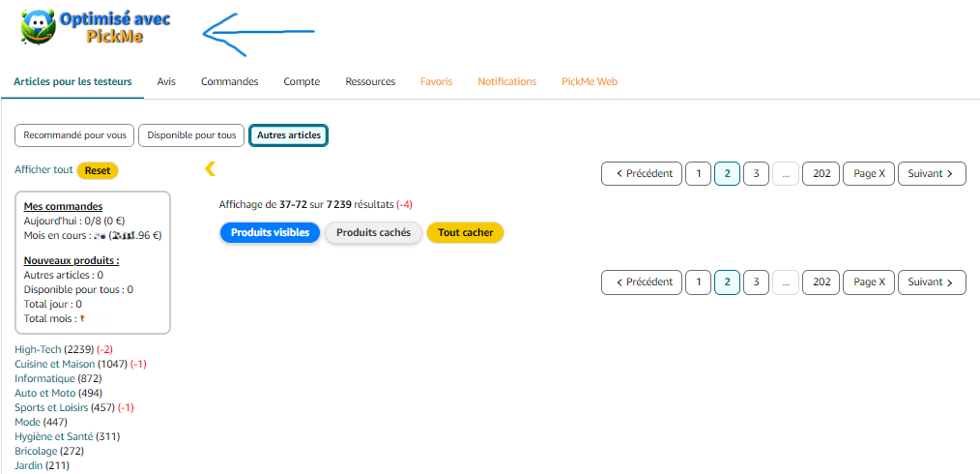
Task: Select the Disponible pour tous filter
Action: point(191,135)
